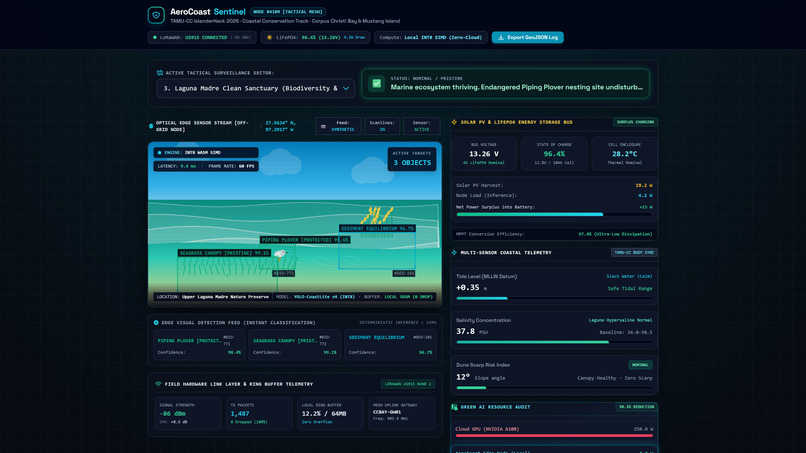Click the Solar PV Harvest 19.2 W value
This screenshot has height=453, width=806.
pyautogui.click(x=644, y=185)
